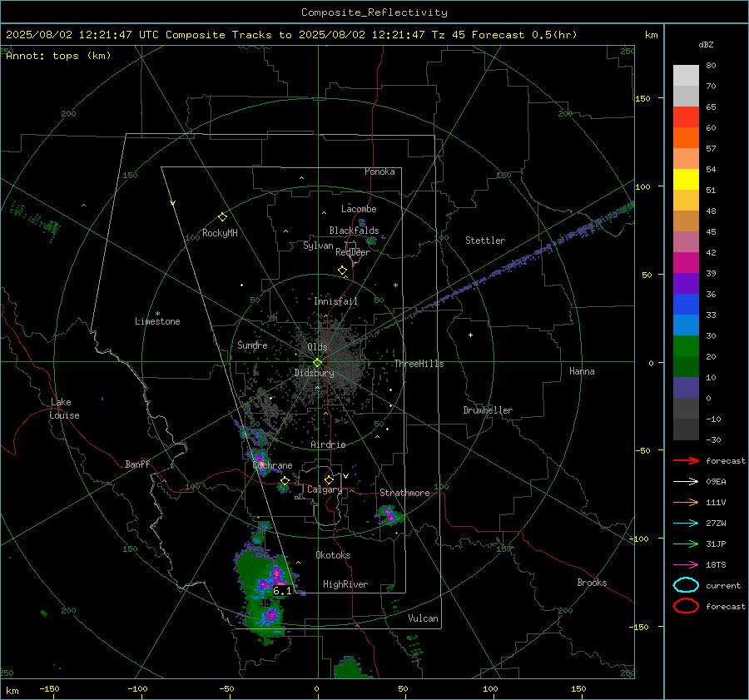Select the cyan 27ZW arrow legend entry
The height and width of the screenshot is (700, 749).
coord(686,524)
